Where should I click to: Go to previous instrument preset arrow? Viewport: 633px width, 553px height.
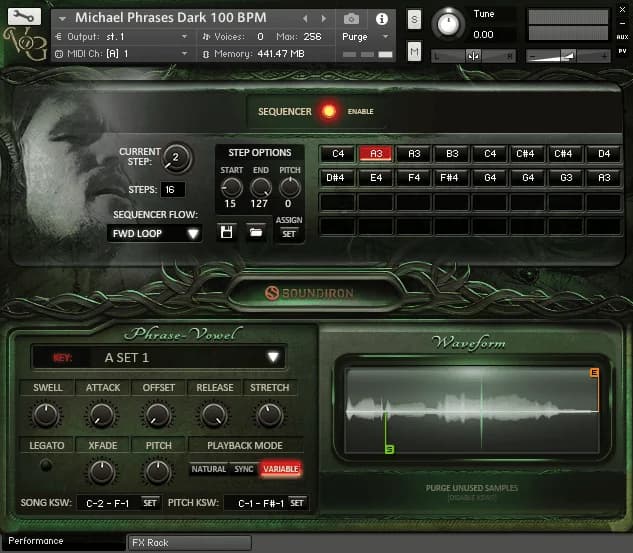305,19
